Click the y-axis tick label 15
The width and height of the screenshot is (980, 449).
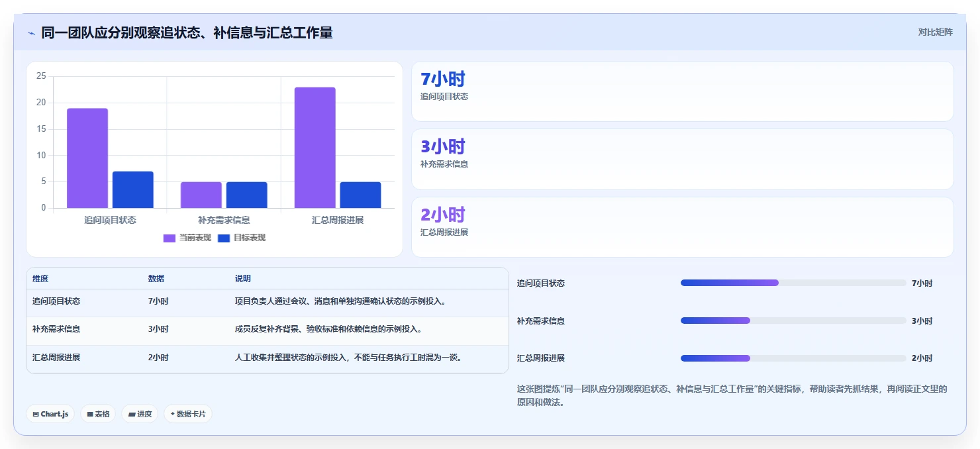[41, 129]
